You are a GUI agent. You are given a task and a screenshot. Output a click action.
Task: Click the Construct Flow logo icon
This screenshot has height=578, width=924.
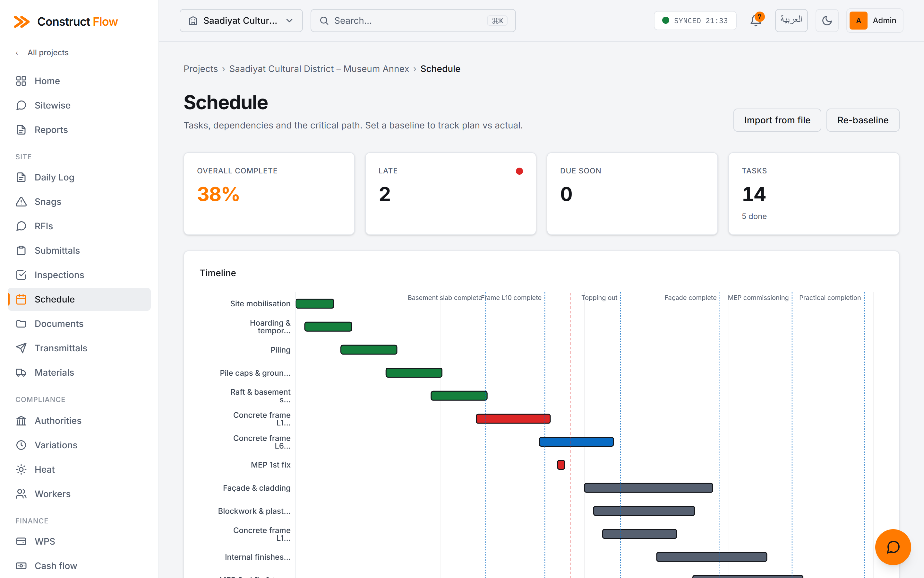pyautogui.click(x=22, y=22)
